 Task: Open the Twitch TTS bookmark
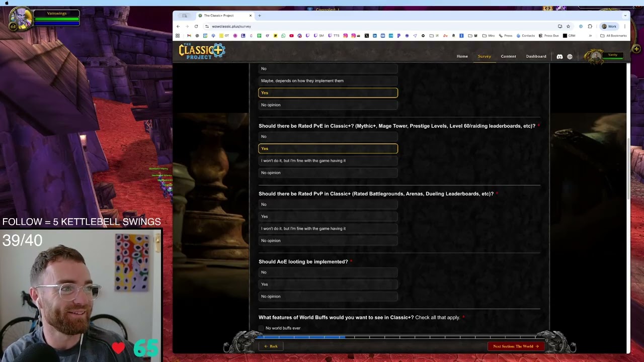(334, 36)
